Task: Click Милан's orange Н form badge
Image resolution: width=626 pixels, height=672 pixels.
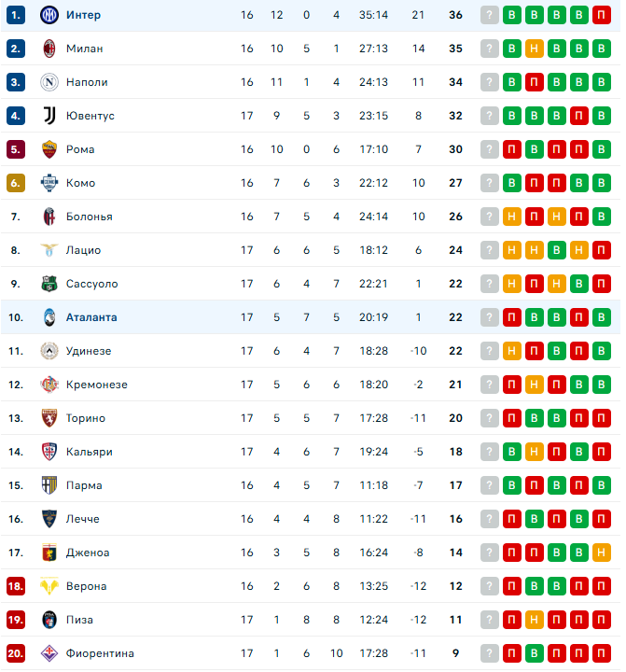Action: (534, 49)
